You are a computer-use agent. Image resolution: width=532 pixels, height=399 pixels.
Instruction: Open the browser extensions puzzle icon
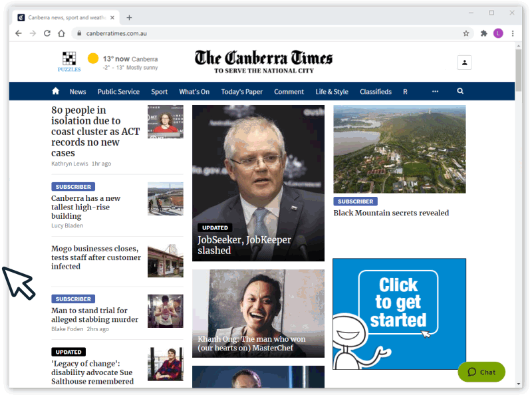[x=484, y=33]
